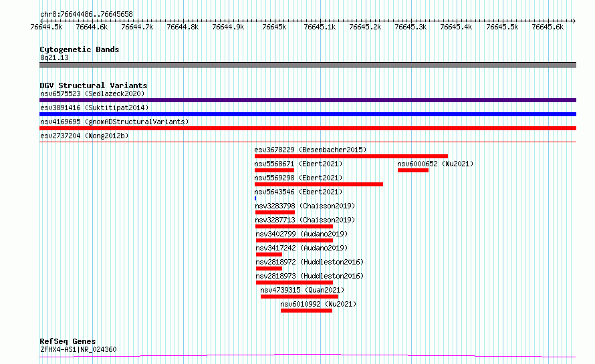The width and height of the screenshot is (595, 364).
Task: Click the red bar under nsv4739315
Action: point(300,297)
